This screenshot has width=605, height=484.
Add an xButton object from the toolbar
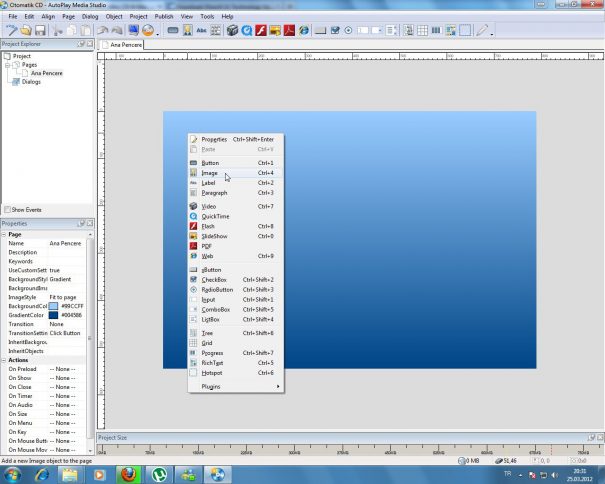320,30
